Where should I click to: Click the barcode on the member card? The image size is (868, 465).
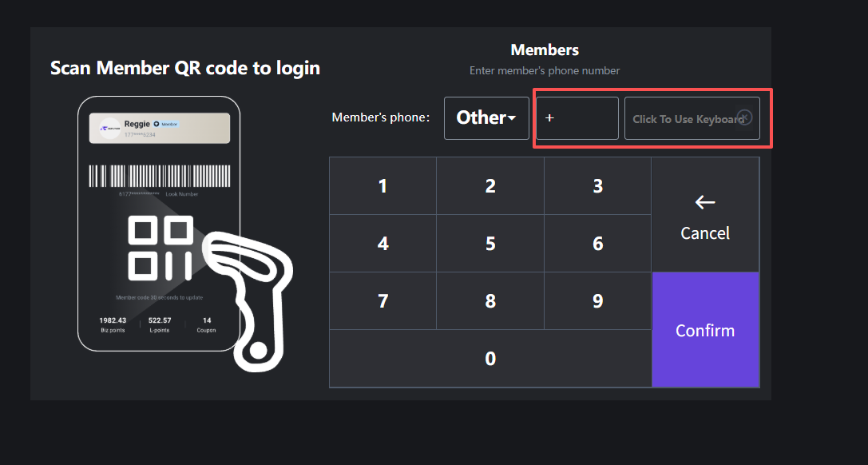coord(159,177)
